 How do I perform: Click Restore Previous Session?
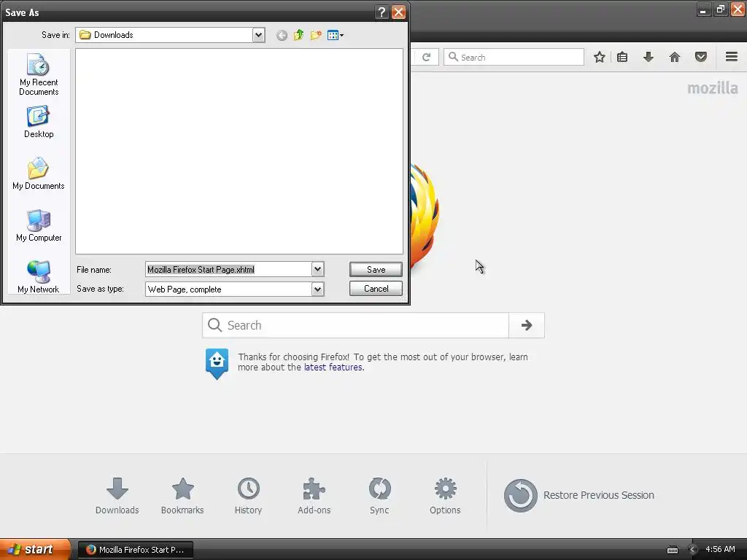point(578,495)
